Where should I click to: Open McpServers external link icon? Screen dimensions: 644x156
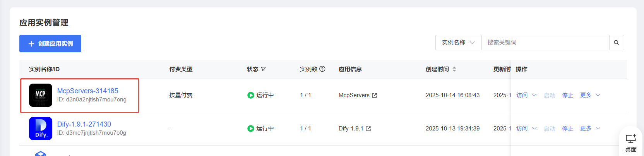pyautogui.click(x=375, y=95)
